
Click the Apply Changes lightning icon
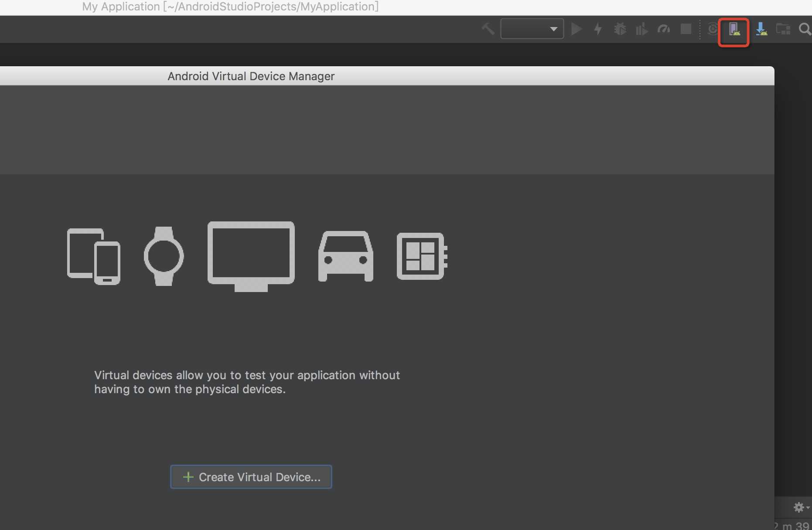pos(598,29)
